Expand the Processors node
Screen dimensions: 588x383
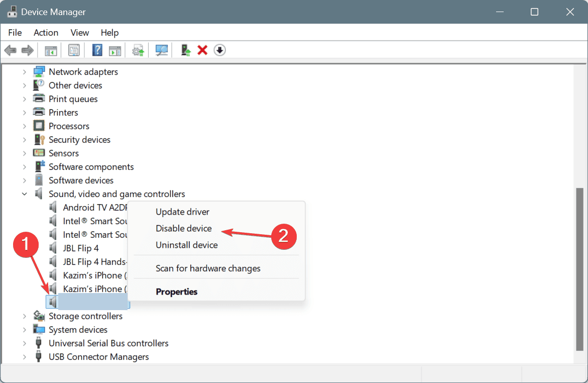tap(25, 126)
